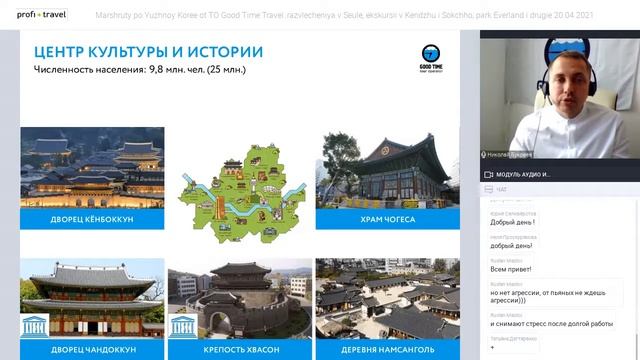Click the webinar title text at top

[344, 16]
